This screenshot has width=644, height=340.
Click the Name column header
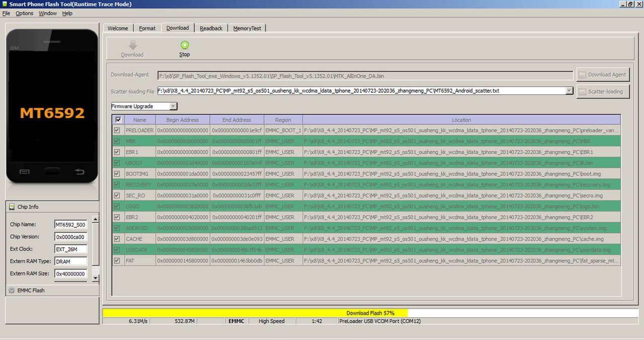coord(140,120)
